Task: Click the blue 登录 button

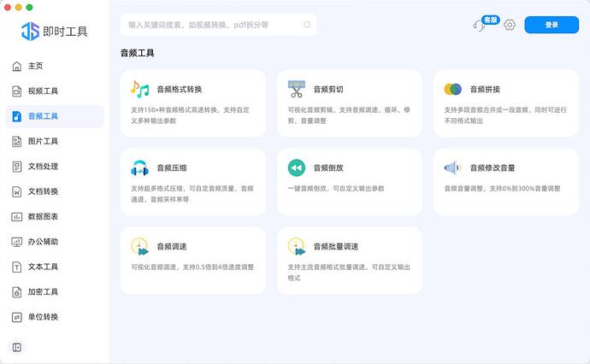Action: 552,25
